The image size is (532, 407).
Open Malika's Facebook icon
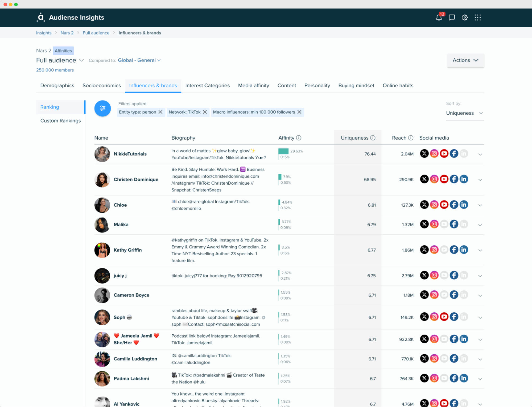(x=454, y=224)
